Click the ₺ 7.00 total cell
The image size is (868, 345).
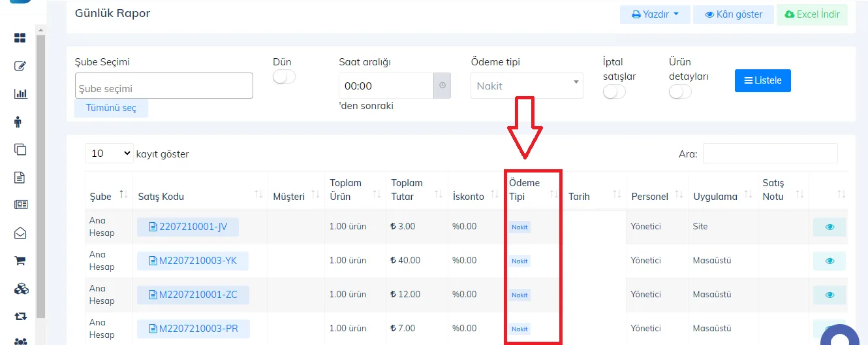(417, 329)
